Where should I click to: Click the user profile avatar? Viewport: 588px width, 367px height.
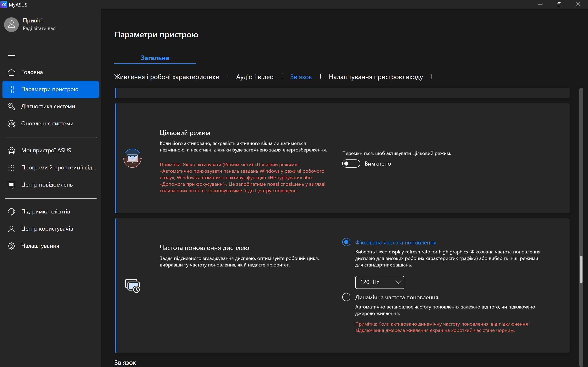click(11, 24)
